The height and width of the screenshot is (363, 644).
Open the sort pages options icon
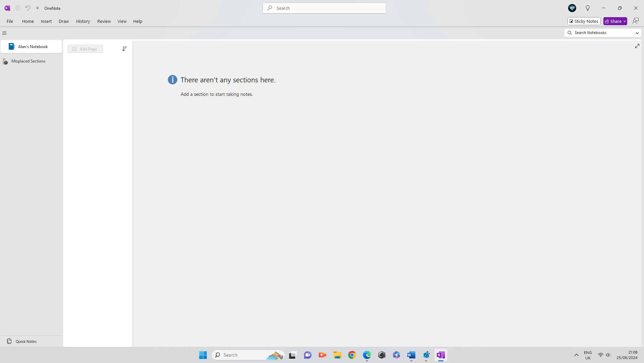(x=124, y=49)
